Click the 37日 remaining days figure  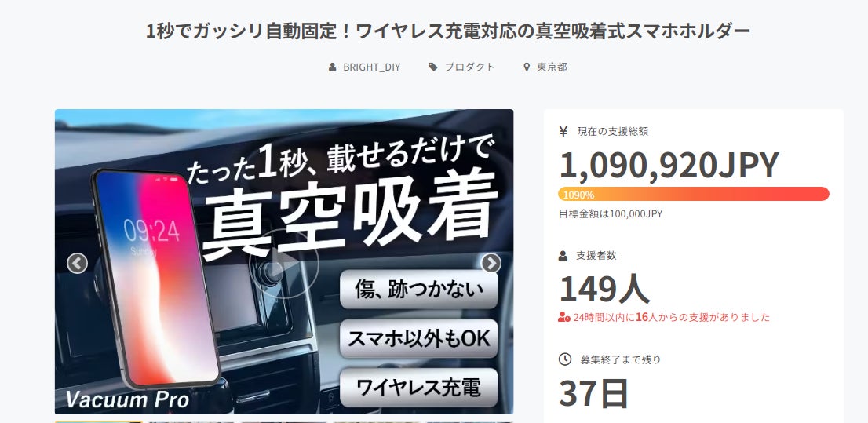pos(593,393)
